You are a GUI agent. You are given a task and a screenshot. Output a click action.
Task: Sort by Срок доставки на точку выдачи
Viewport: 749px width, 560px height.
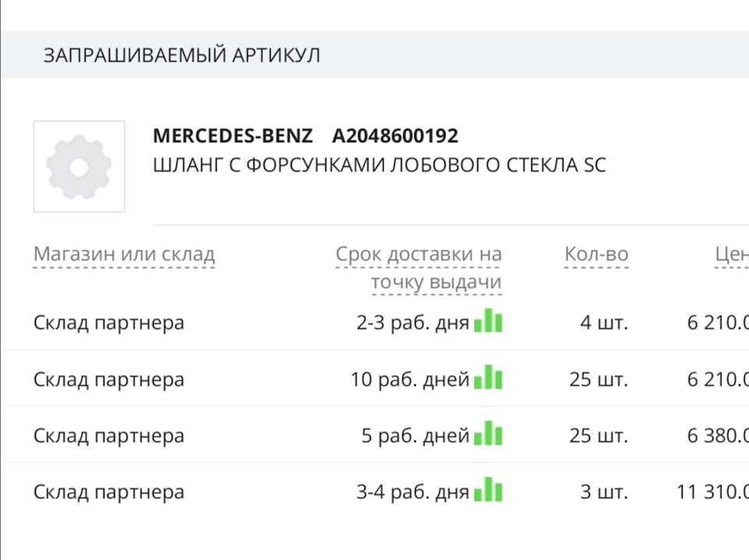pos(419,265)
